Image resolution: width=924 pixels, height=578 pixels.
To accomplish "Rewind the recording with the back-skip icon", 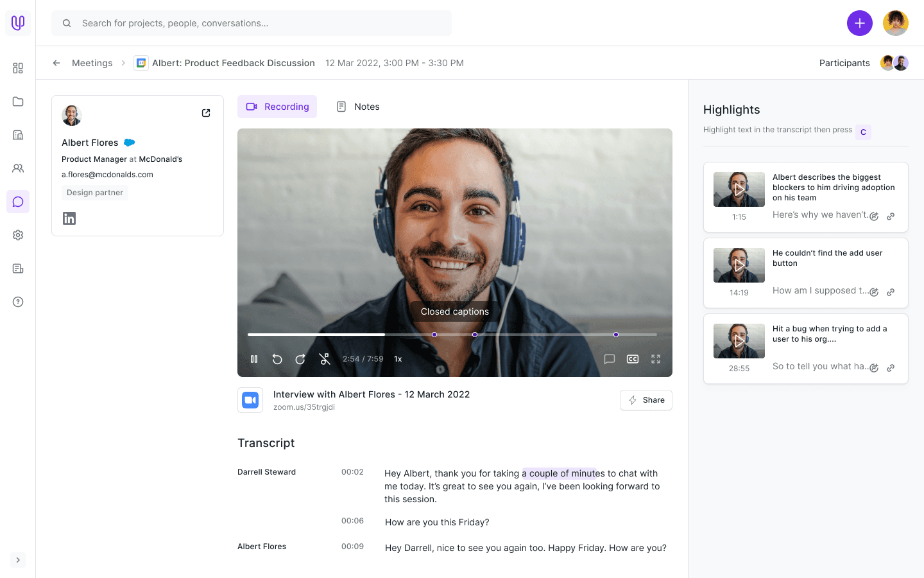I will 277,359.
